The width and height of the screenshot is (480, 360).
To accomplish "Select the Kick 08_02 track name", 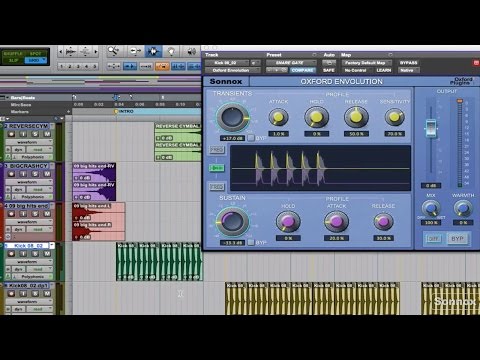I will (x=28, y=246).
